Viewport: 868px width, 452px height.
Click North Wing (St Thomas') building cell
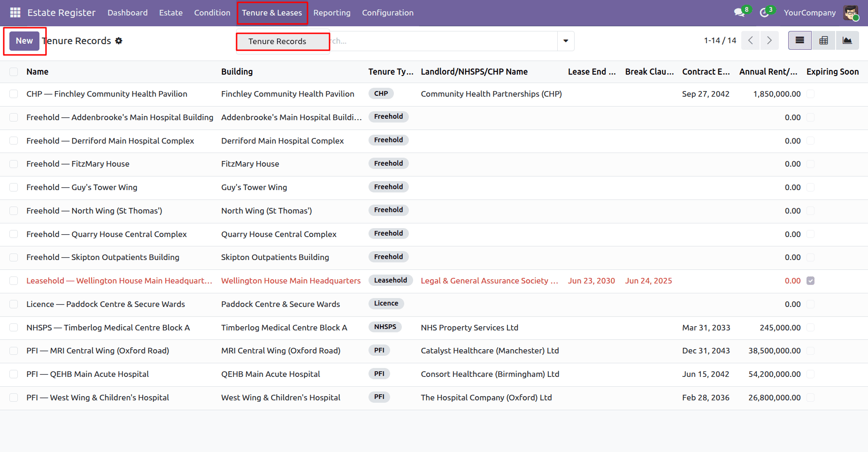267,211
